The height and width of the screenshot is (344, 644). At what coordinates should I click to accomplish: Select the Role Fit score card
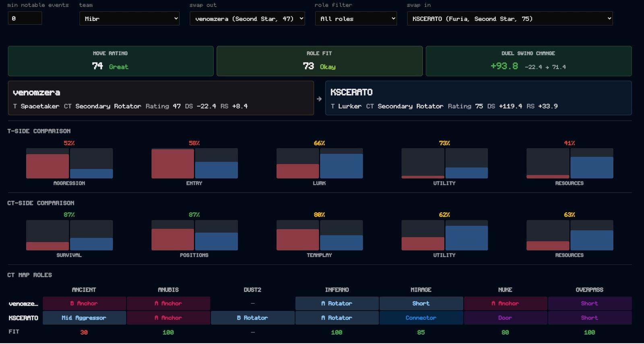[x=320, y=61]
